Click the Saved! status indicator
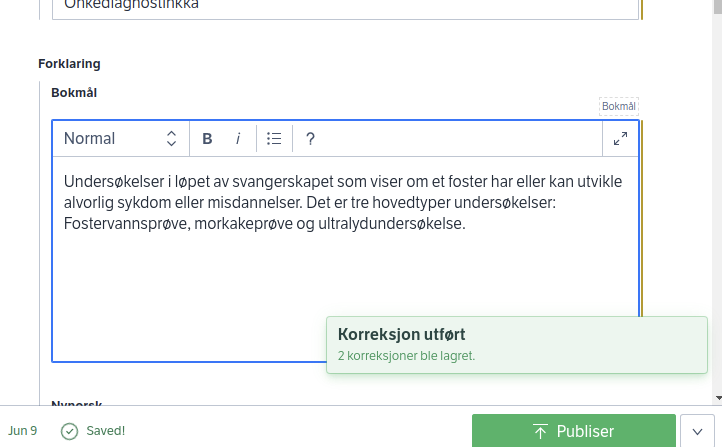This screenshot has height=447, width=722. tap(93, 431)
